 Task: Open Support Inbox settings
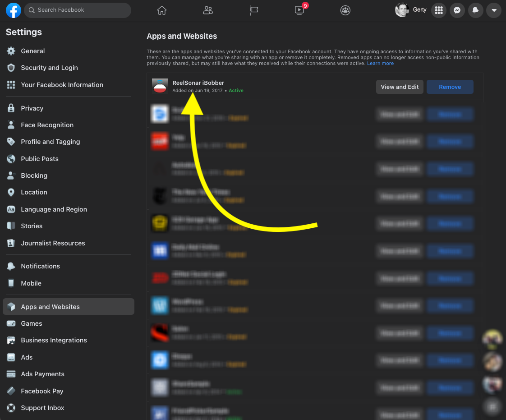pos(69,408)
